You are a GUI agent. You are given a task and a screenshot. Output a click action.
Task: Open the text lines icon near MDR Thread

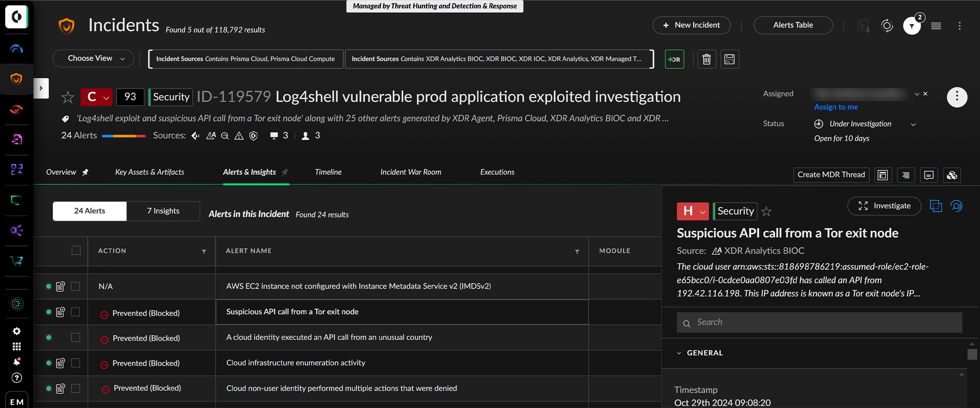(x=906, y=175)
